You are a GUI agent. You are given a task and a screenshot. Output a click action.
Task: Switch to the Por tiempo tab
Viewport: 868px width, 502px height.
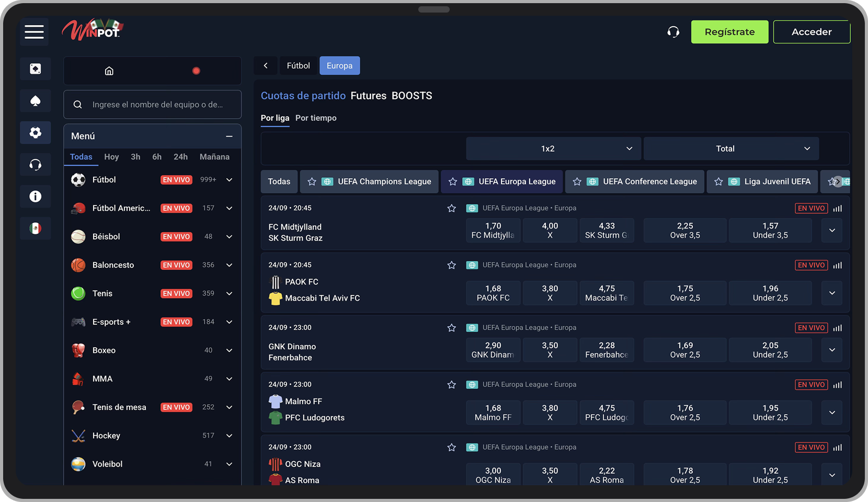click(x=316, y=118)
